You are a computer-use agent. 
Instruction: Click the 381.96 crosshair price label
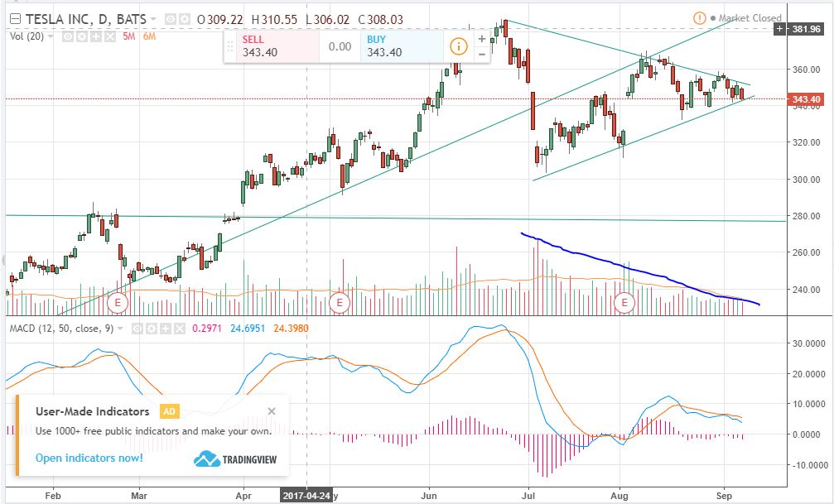pos(807,29)
